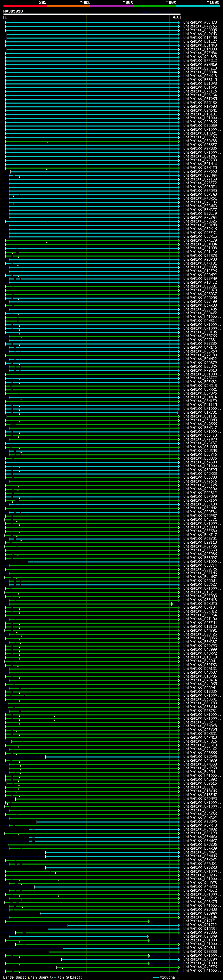Open the UniRef100_P79013 hit entry
Viewport: 223px width, 980px height.
coord(200,370)
